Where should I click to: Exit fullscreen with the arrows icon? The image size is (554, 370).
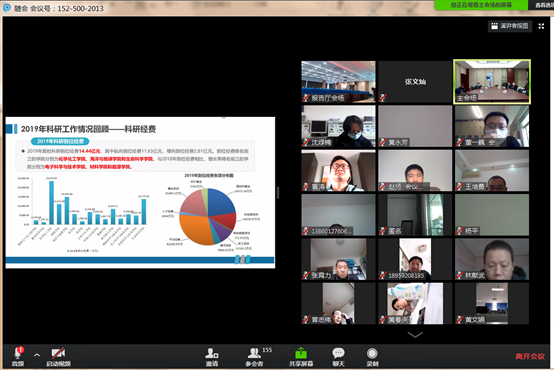pyautogui.click(x=541, y=26)
